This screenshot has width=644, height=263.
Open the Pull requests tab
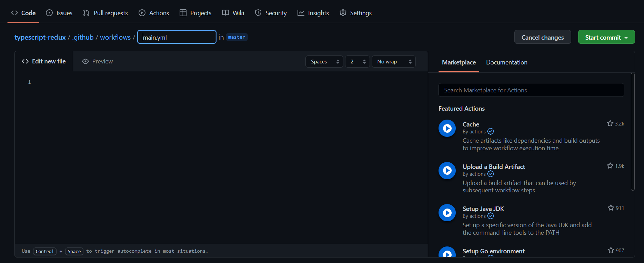(105, 13)
